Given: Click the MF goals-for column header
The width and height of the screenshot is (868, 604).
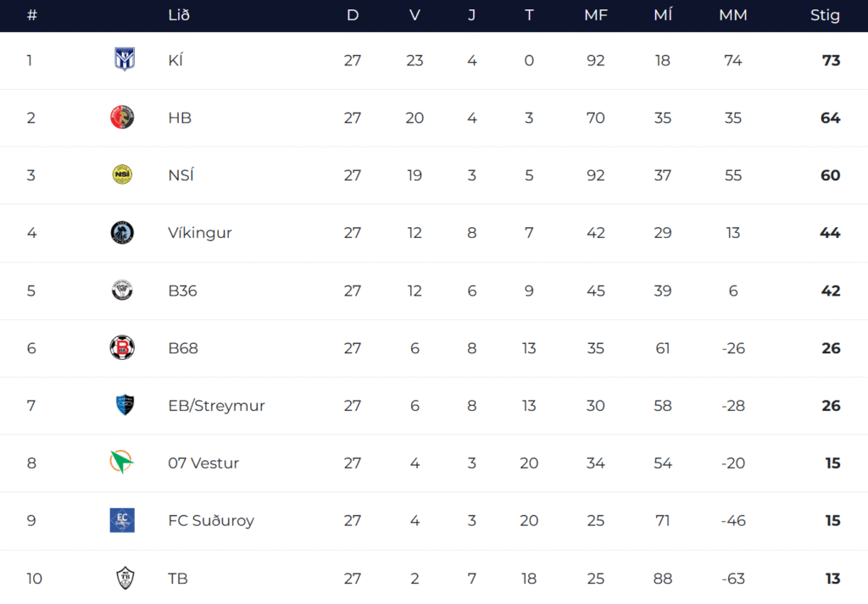Looking at the screenshot, I should point(595,15).
